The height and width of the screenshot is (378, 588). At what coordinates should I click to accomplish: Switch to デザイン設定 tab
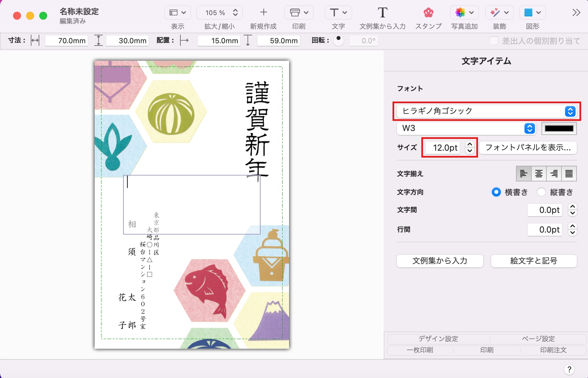(x=438, y=339)
